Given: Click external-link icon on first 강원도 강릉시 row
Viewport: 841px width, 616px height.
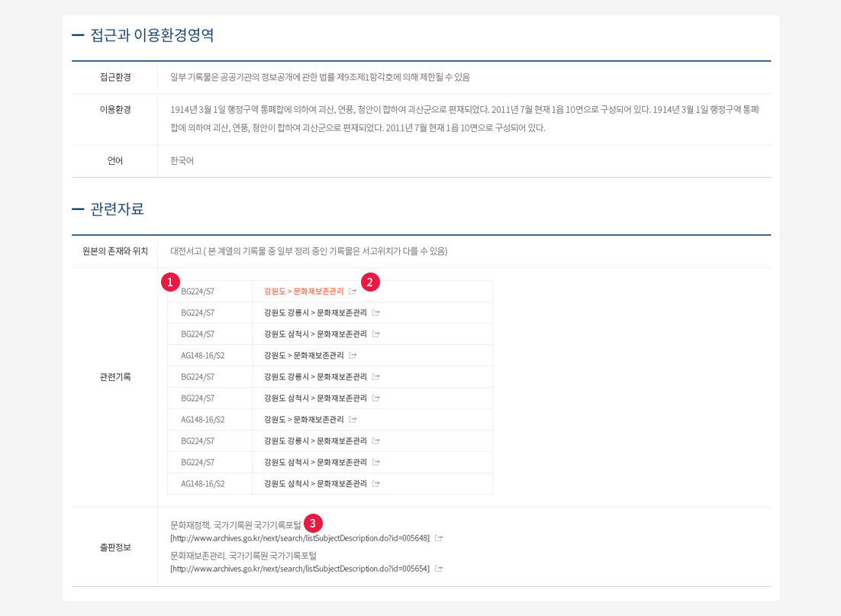Looking at the screenshot, I should tap(376, 313).
